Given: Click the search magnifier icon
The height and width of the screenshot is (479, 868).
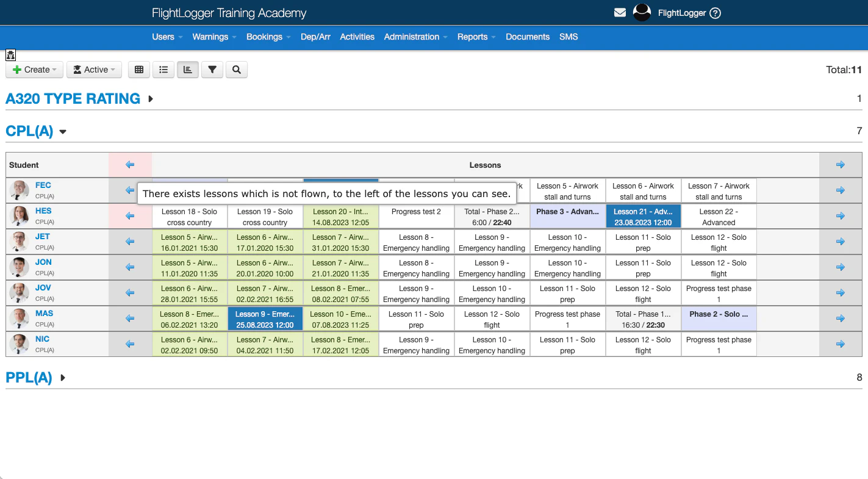Looking at the screenshot, I should tap(236, 70).
